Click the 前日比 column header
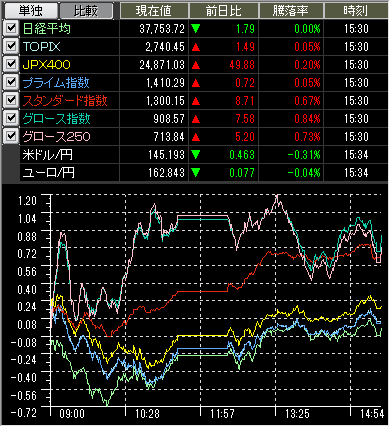This screenshot has width=390, height=427. [x=224, y=11]
